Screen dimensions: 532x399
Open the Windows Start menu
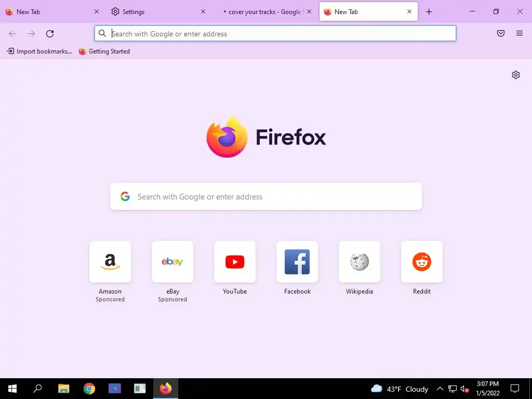point(12,389)
